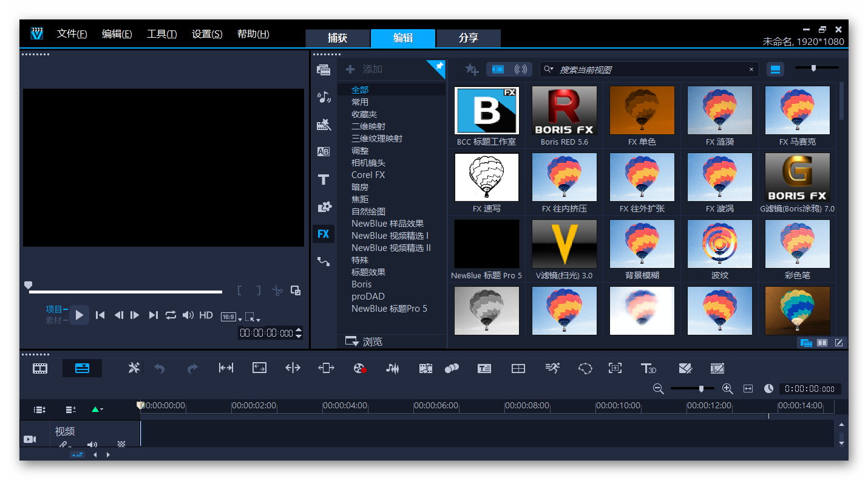Viewport: 868px width, 480px height.
Task: Toggle mute speaker on video track
Action: (x=92, y=444)
